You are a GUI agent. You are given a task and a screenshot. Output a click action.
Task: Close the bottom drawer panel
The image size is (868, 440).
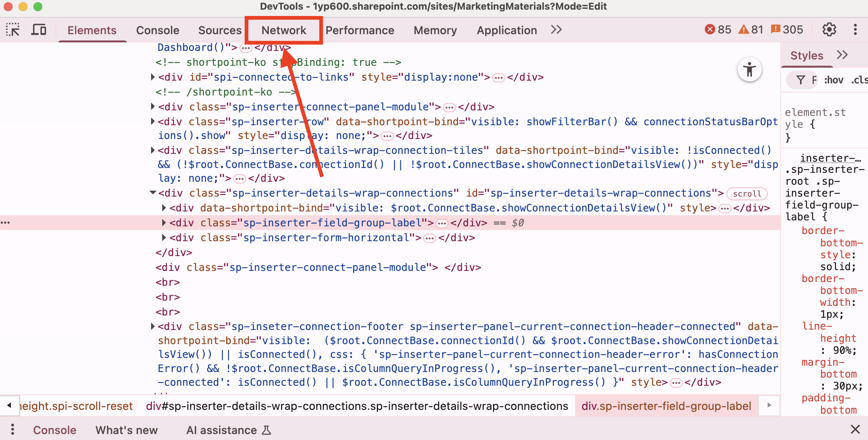[x=855, y=430]
